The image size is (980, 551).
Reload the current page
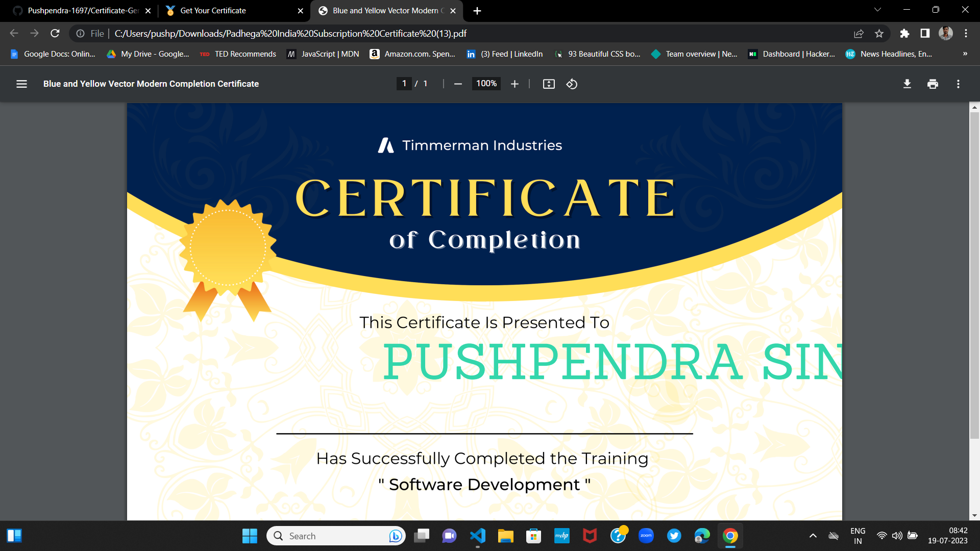pyautogui.click(x=55, y=33)
